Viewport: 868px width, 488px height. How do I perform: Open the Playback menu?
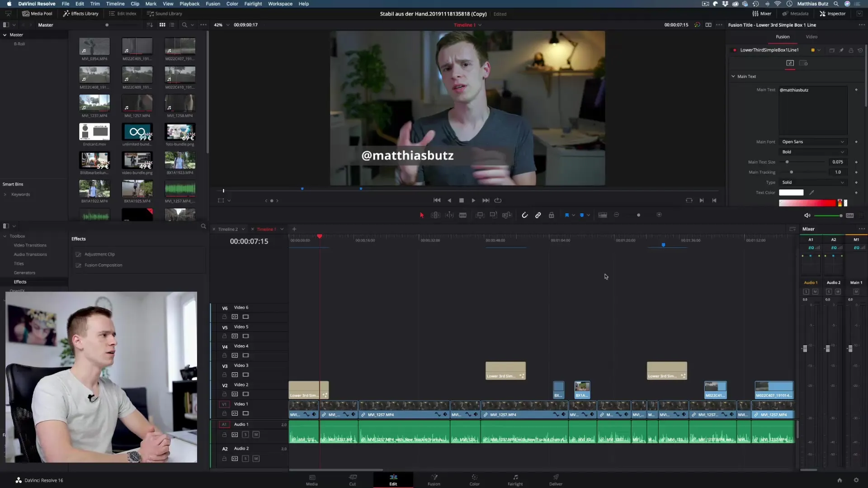(189, 4)
